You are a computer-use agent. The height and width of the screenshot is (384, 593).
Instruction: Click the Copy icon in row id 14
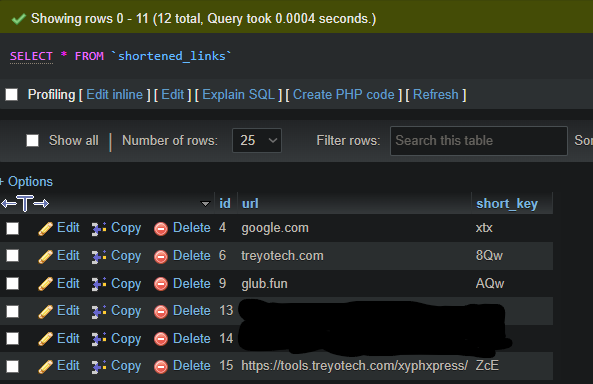click(x=99, y=339)
